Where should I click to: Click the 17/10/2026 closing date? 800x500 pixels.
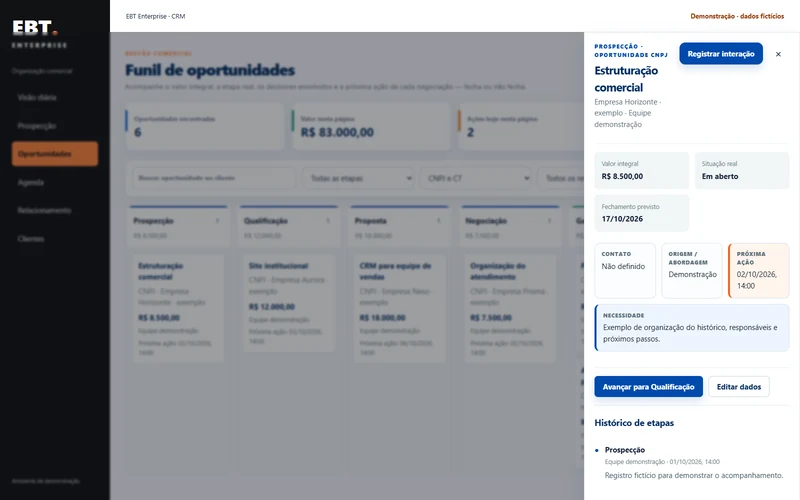(x=622, y=219)
